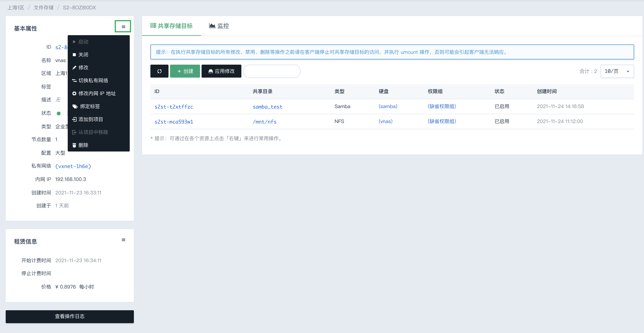Switch to the 监控 tab
Image resolution: width=644 pixels, height=333 pixels.
tap(219, 26)
